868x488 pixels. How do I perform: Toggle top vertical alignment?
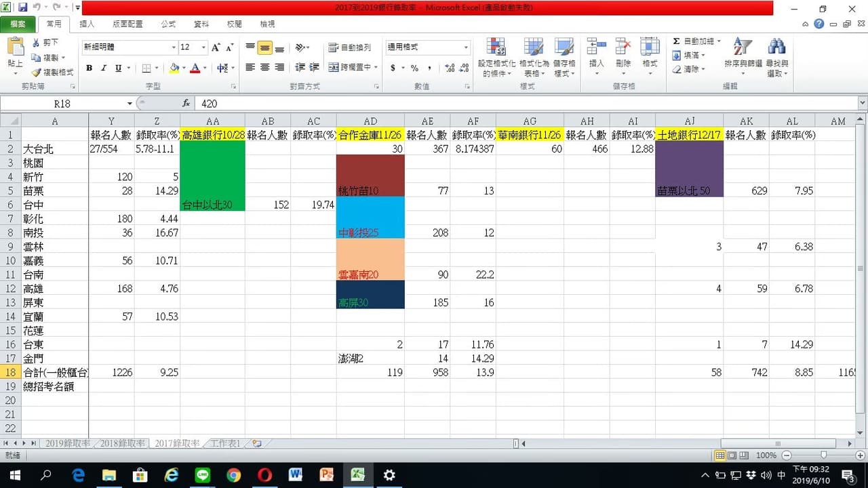click(x=250, y=47)
